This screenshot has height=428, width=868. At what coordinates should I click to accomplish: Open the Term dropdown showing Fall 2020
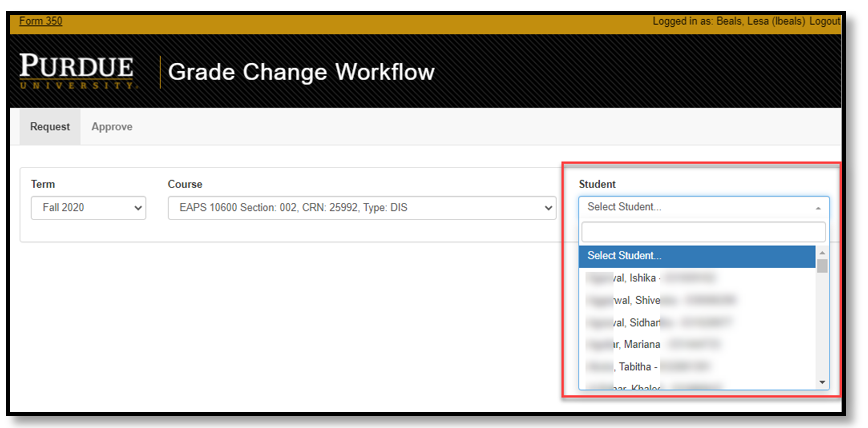[x=88, y=208]
